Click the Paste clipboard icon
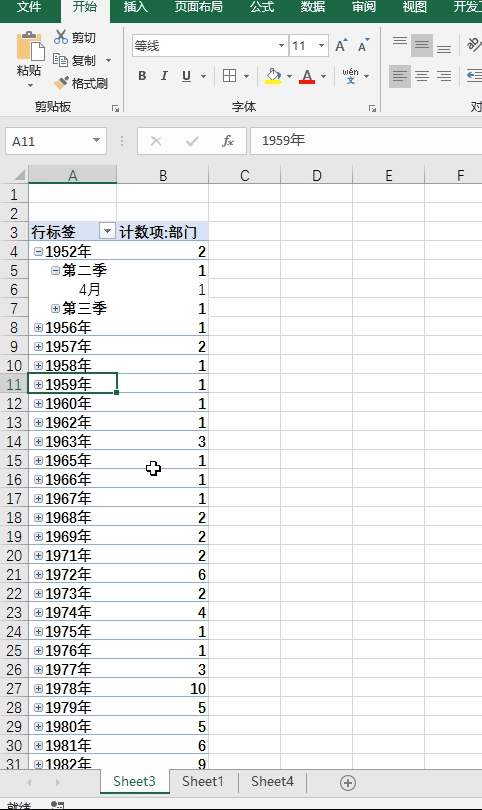 30,47
